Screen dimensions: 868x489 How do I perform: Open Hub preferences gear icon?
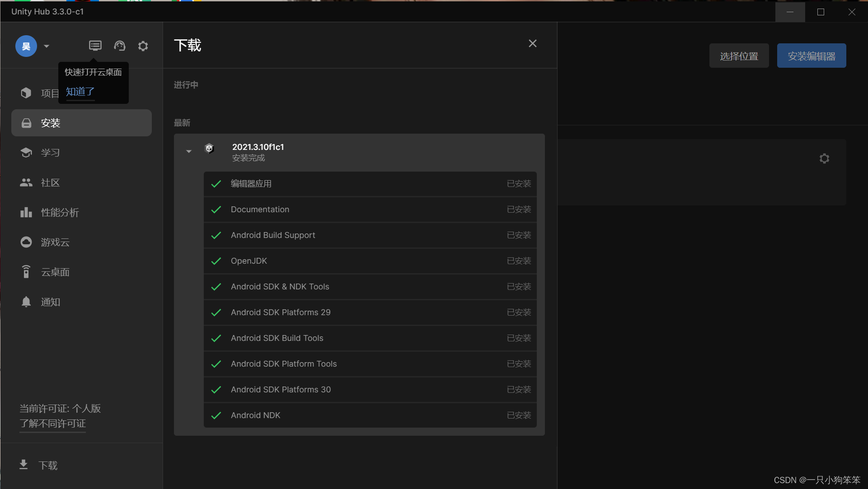(x=143, y=46)
